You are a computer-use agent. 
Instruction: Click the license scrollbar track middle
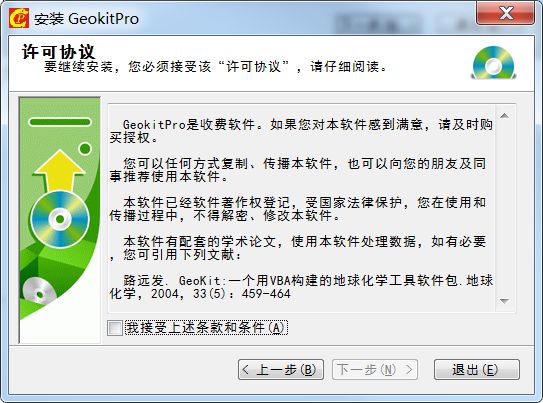(x=504, y=209)
